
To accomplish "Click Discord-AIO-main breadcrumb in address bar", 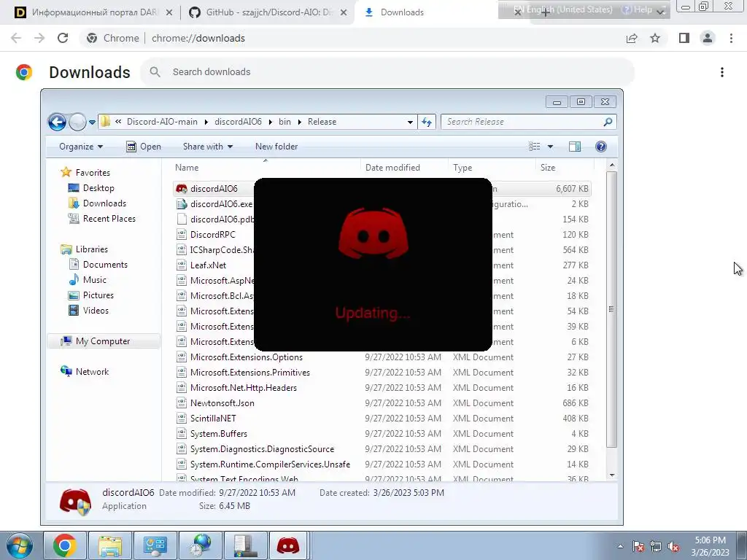I will [162, 122].
